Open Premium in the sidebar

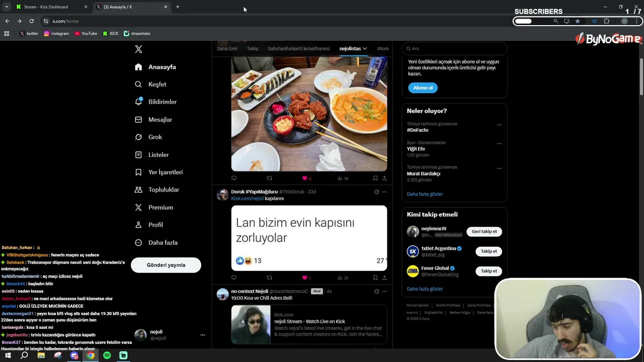(x=154, y=207)
